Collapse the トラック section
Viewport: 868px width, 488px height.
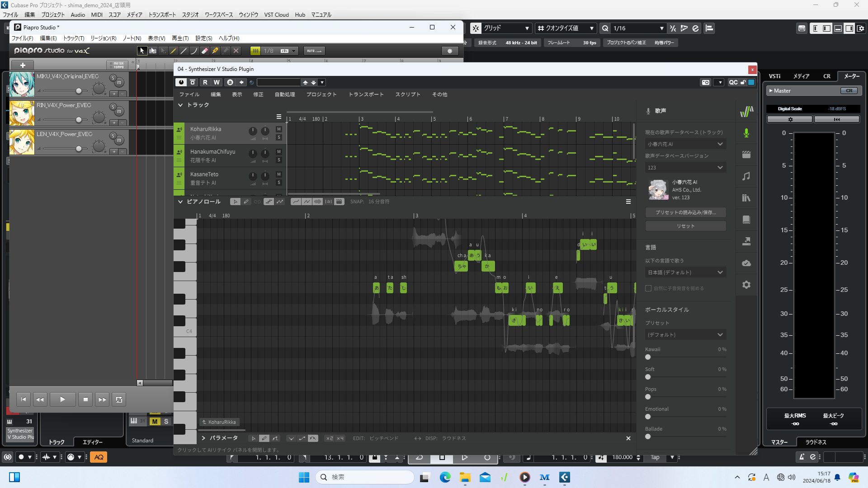(x=180, y=105)
